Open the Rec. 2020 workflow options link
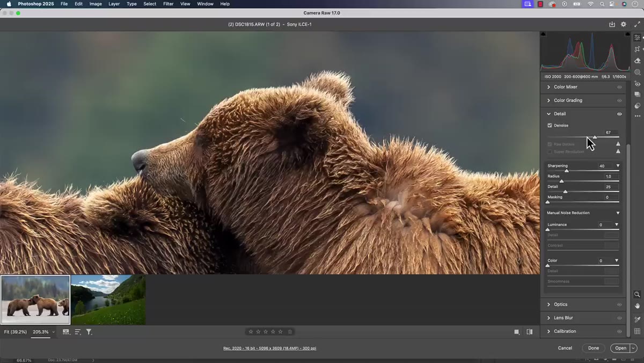Screen dimensions: 644x363 [x=269, y=349]
